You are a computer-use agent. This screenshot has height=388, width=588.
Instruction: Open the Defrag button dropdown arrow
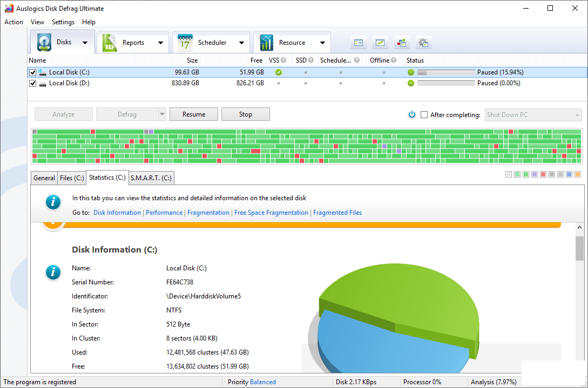tap(162, 114)
